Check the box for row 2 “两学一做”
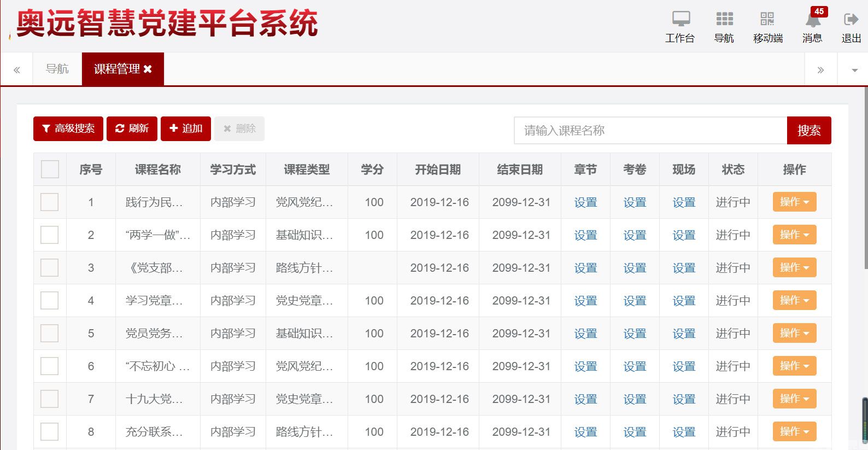The image size is (868, 450). coord(50,235)
